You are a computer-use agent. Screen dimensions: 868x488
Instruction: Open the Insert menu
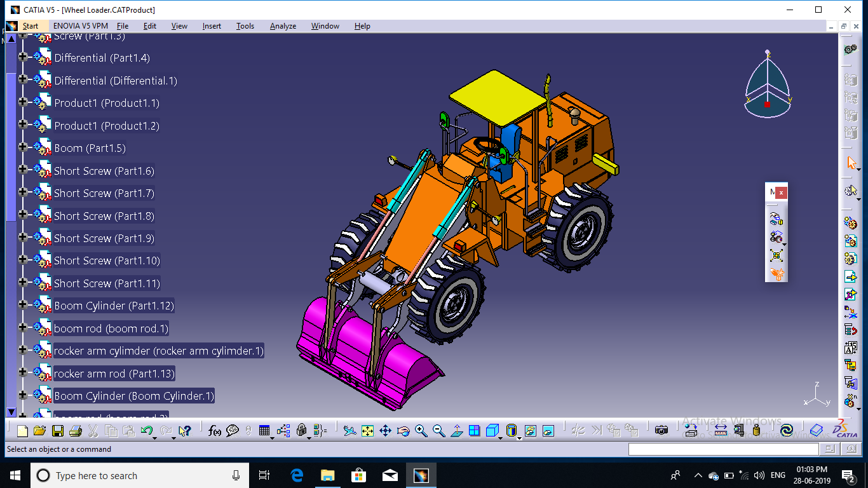212,26
